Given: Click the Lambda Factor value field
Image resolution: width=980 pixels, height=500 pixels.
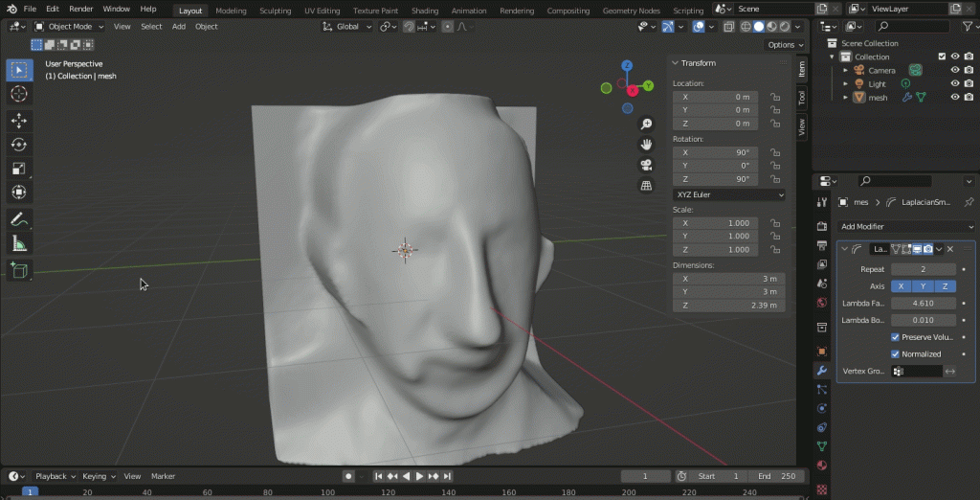Looking at the screenshot, I should tap(924, 303).
